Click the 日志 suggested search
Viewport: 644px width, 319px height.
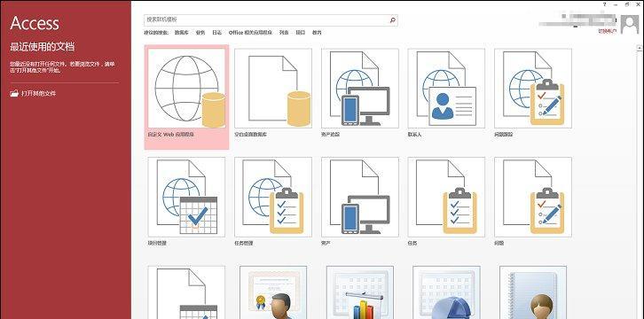(x=216, y=33)
